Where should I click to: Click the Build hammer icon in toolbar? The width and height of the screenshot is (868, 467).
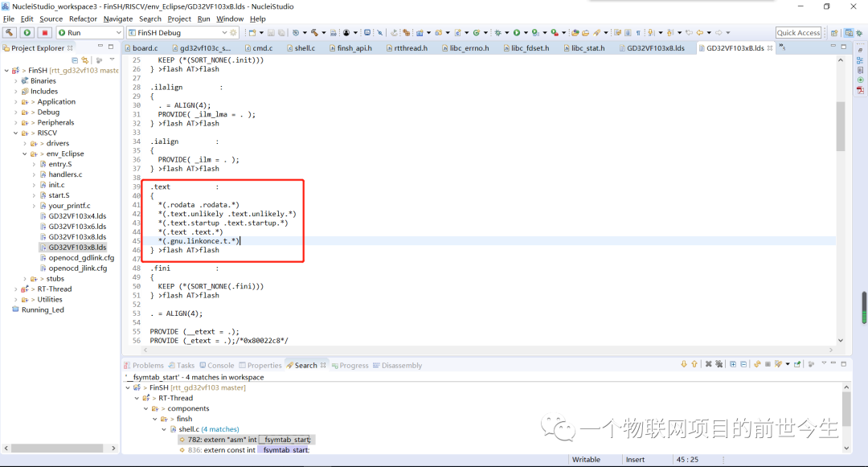tap(10, 33)
